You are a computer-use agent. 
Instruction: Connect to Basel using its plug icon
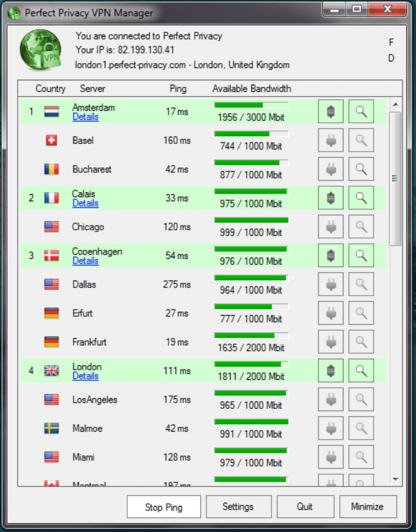click(x=331, y=140)
